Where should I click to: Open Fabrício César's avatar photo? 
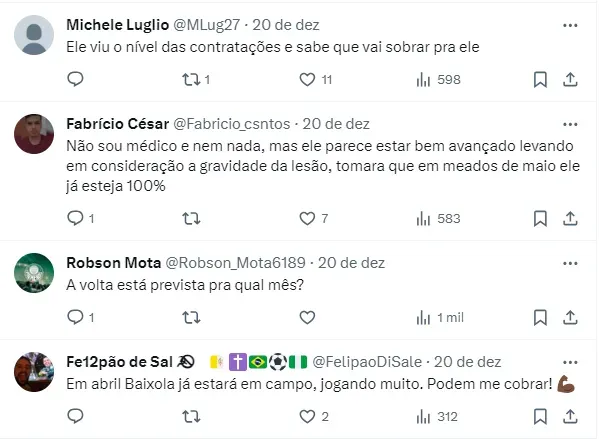34,134
